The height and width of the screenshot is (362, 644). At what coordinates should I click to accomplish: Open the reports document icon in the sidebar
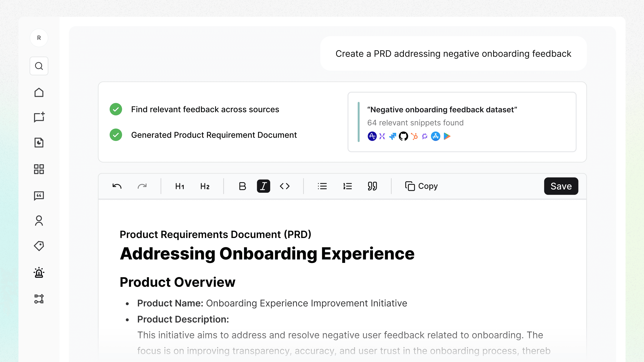click(39, 143)
